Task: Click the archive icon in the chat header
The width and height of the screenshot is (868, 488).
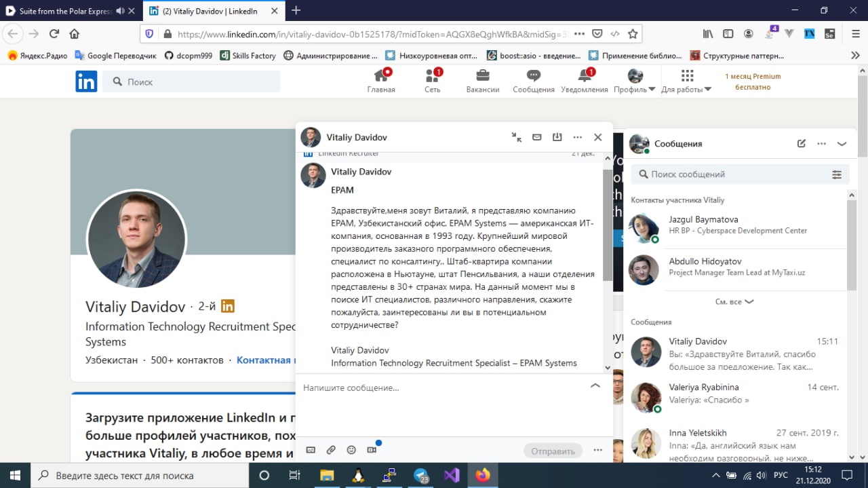Action: pos(557,137)
